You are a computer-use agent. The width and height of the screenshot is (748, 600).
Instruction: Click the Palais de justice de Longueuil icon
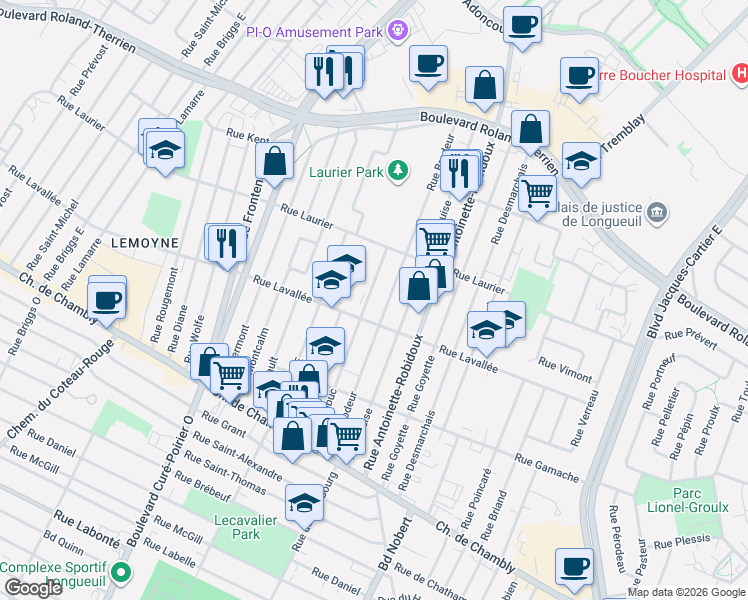click(658, 212)
